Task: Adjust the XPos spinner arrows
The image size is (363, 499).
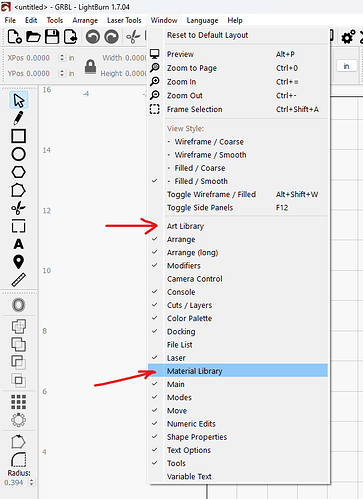Action: 62,58
